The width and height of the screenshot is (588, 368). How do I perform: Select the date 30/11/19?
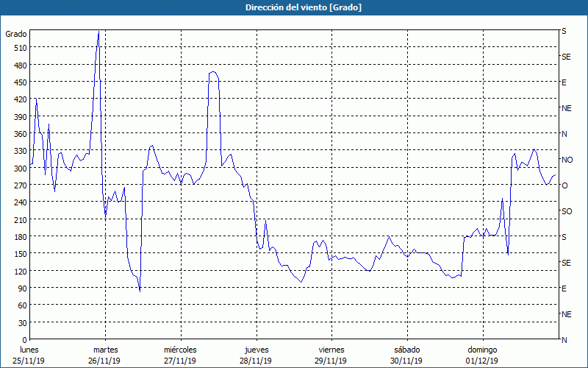click(x=406, y=361)
